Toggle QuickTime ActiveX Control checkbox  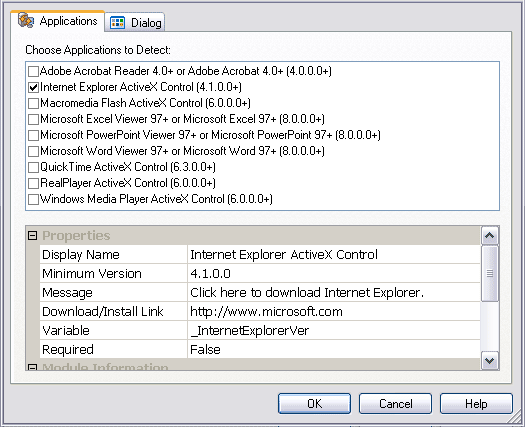click(x=33, y=167)
